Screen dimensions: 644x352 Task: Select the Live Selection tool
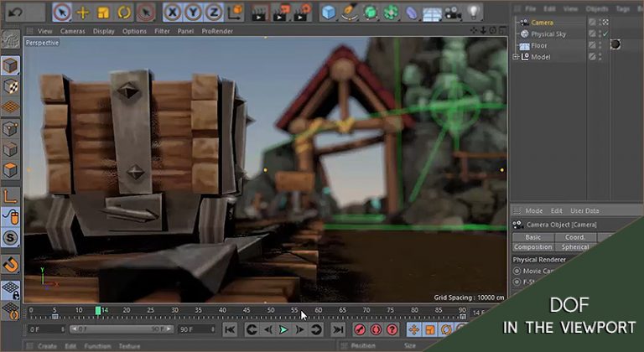pyautogui.click(x=61, y=13)
